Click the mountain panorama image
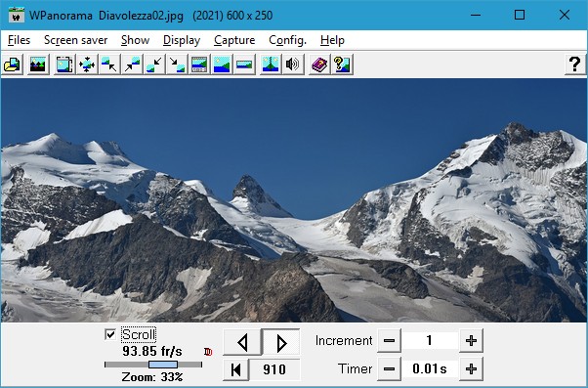588x388 pixels. pos(294,200)
